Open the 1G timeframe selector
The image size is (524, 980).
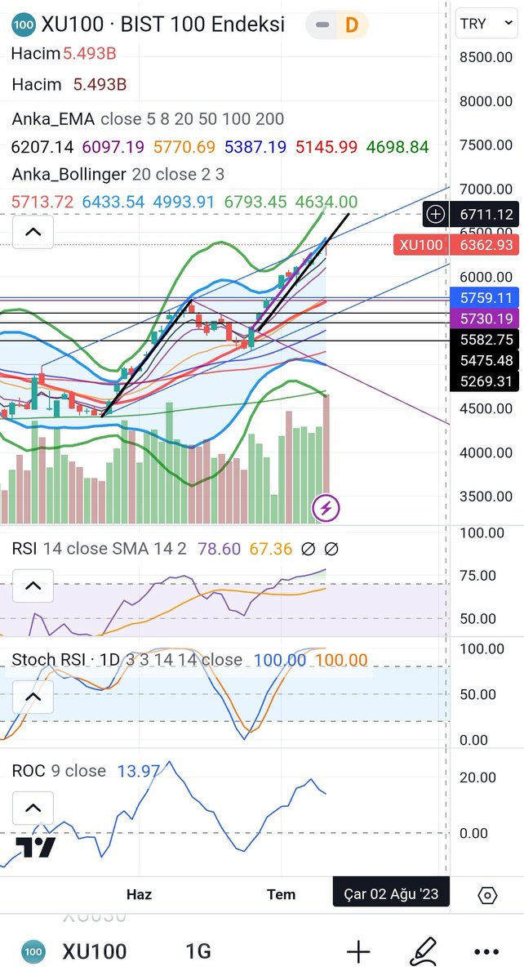(198, 951)
